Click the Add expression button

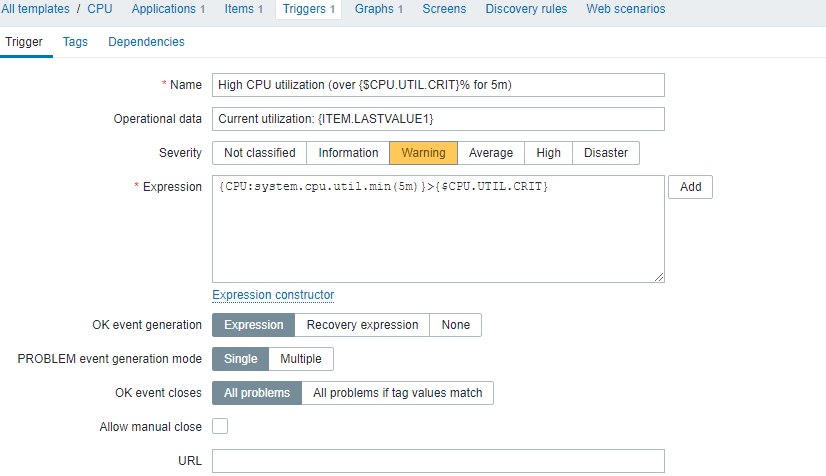point(690,187)
